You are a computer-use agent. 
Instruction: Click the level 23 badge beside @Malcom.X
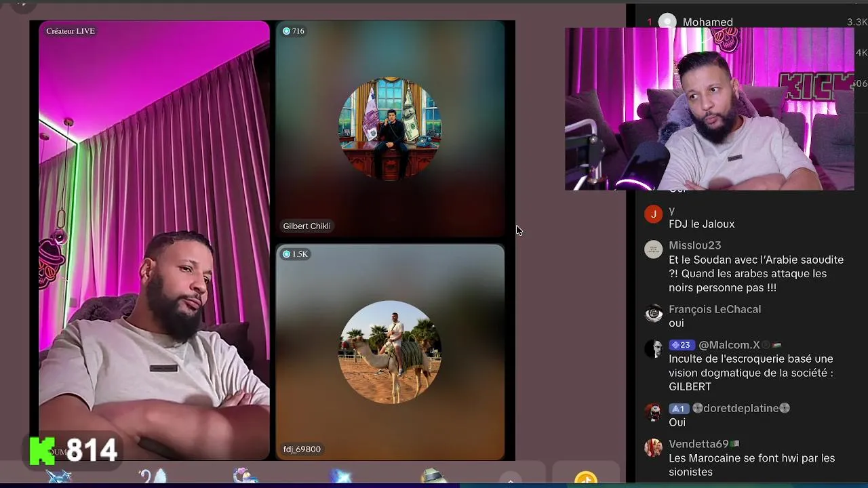(682, 345)
